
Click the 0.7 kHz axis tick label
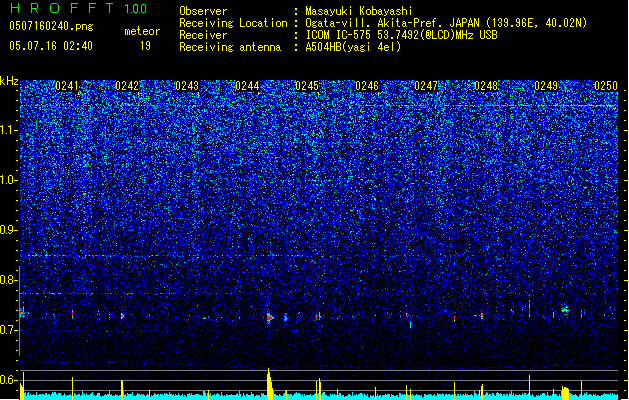click(9, 330)
